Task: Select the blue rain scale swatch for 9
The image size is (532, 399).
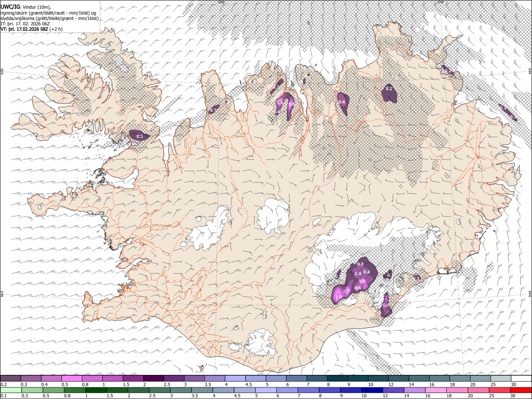Action: click(351, 390)
